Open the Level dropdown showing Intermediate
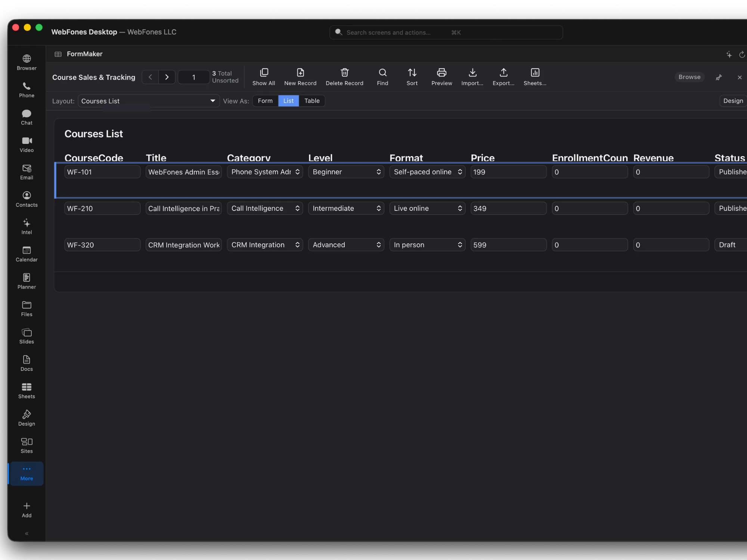This screenshot has width=747, height=560. (x=346, y=208)
